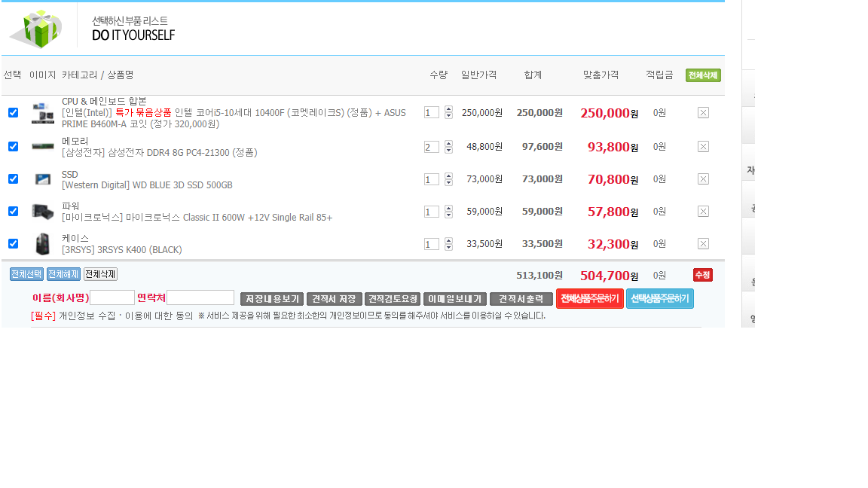Open the 인텔 코어i5-10세대 10400F bundle product name
This screenshot has width=868, height=488.
(234, 118)
